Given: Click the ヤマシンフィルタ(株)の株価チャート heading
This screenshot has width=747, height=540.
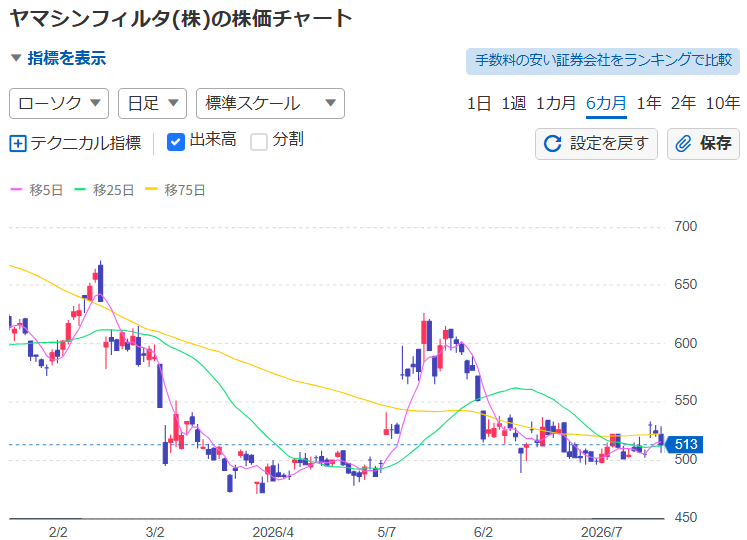Looking at the screenshot, I should pyautogui.click(x=181, y=19).
